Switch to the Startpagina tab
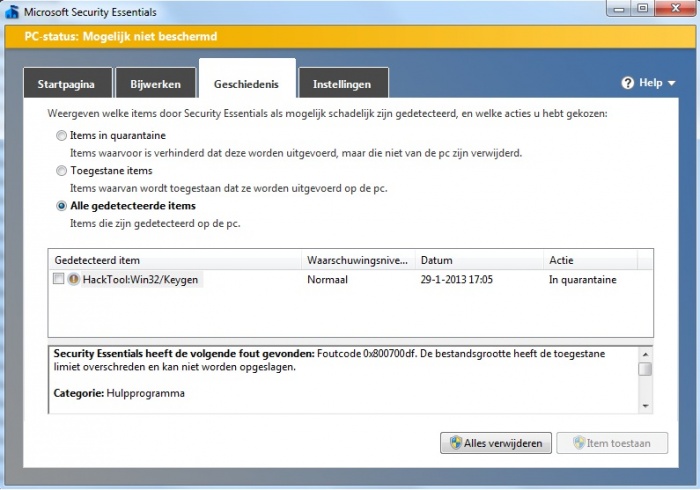Screen dimensions: 700x490 (68, 83)
